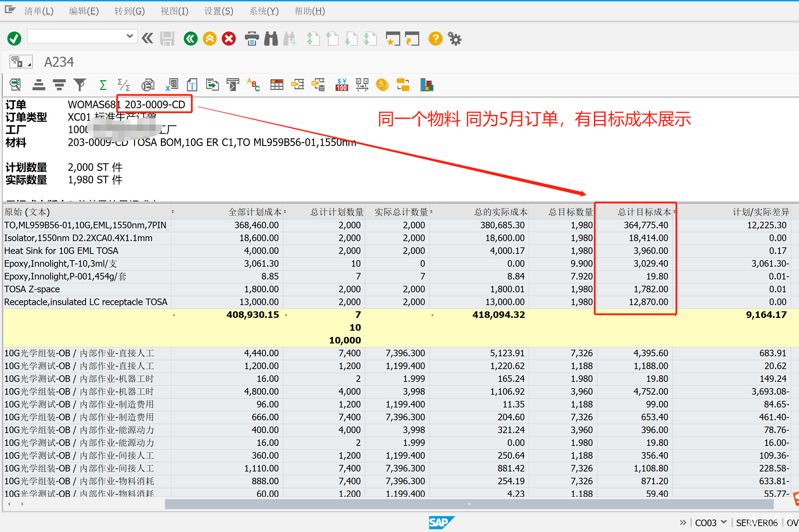Click the 总计目标成本 column header
This screenshot has height=532, width=799.
coord(635,212)
